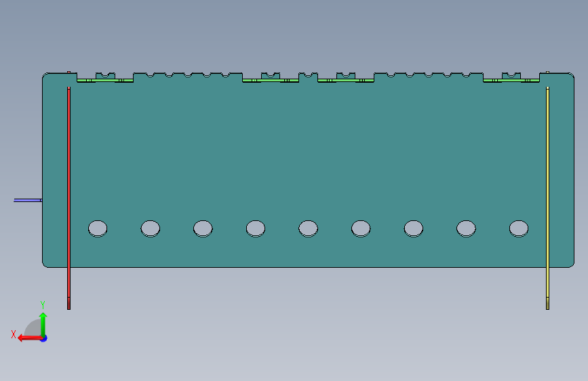Select the fifth (middle) circular hole in the row
Viewport: 588px width, 381px height.
tap(309, 228)
